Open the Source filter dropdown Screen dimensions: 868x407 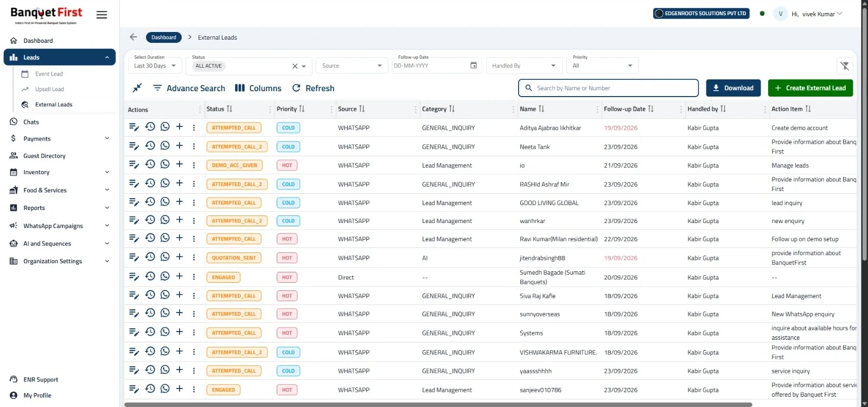pos(352,66)
